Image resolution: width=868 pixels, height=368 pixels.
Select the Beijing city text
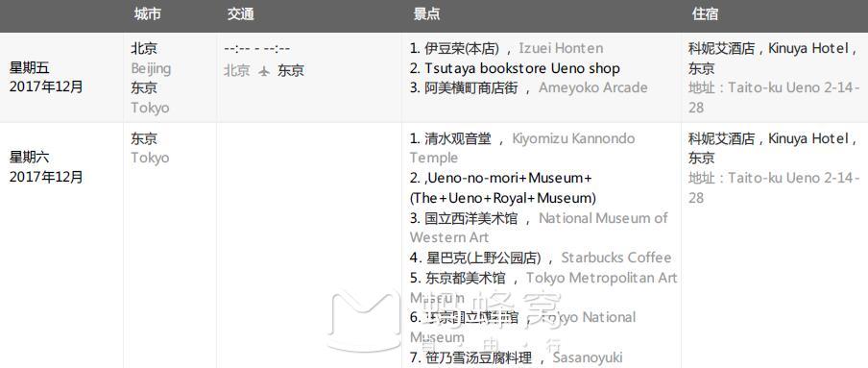(151, 69)
